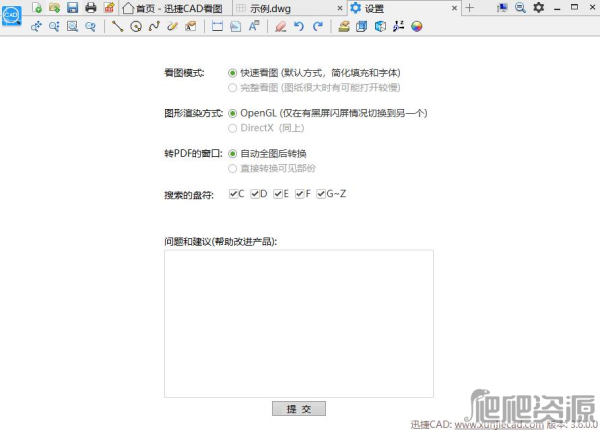This screenshot has height=430, width=600.
Task: Click the screen display icon at top right
Action: 502,7
